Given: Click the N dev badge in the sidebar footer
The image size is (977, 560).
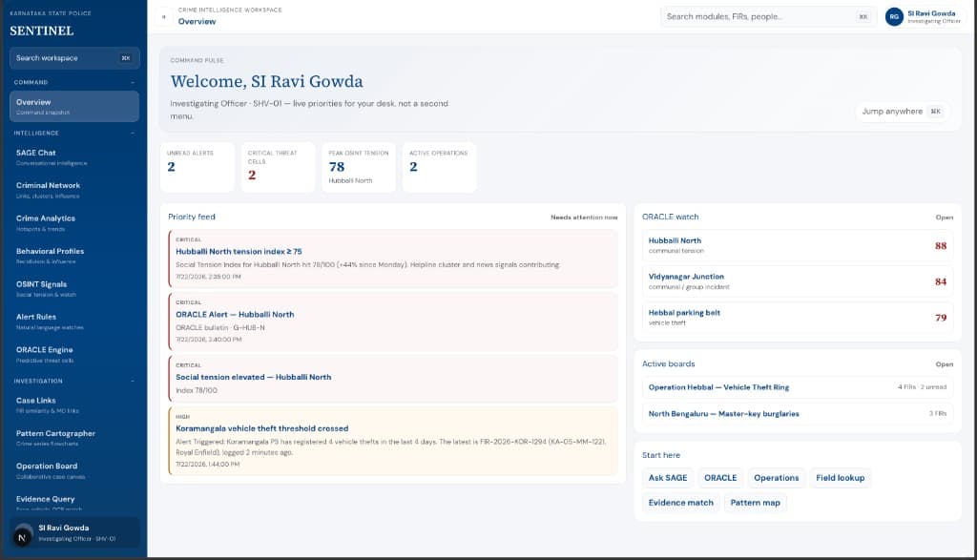Looking at the screenshot, I should 23,537.
